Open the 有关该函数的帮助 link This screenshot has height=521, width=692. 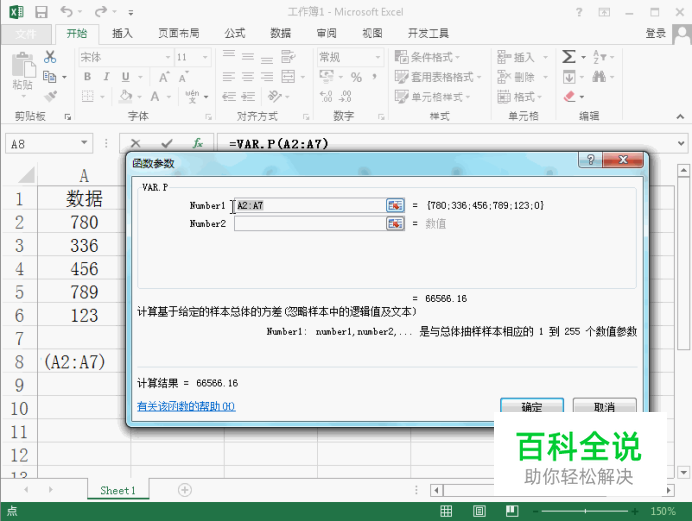(186, 406)
